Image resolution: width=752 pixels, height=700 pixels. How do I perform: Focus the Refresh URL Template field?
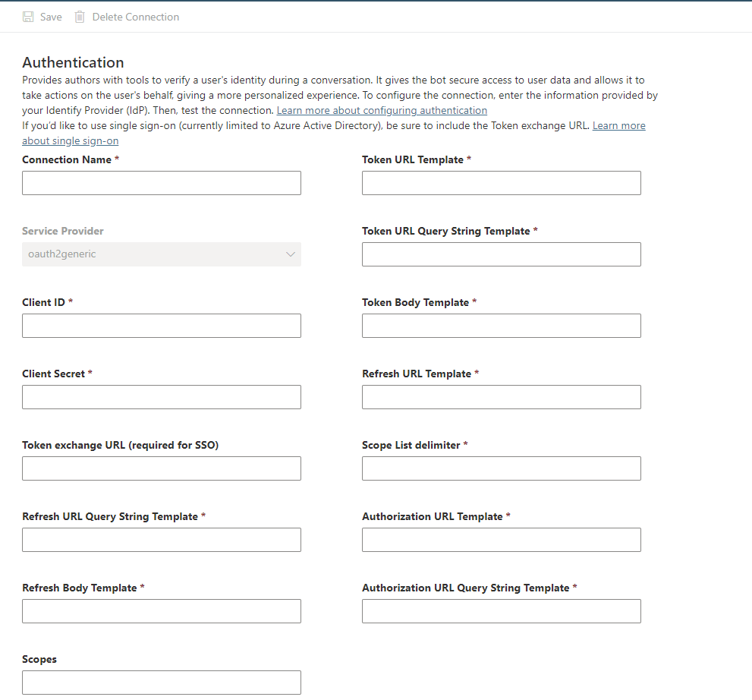coord(501,397)
